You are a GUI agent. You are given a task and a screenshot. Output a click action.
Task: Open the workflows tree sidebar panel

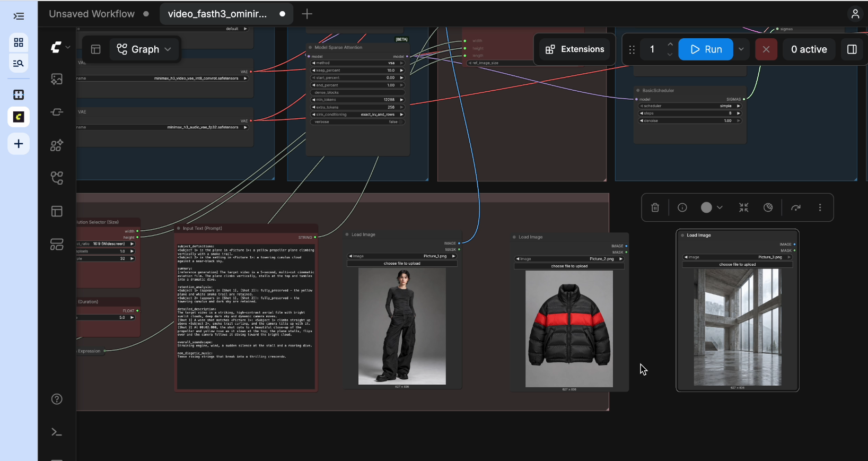point(57,178)
